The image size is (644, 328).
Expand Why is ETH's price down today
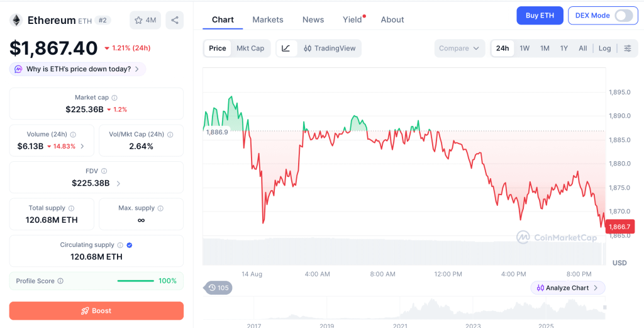click(77, 69)
